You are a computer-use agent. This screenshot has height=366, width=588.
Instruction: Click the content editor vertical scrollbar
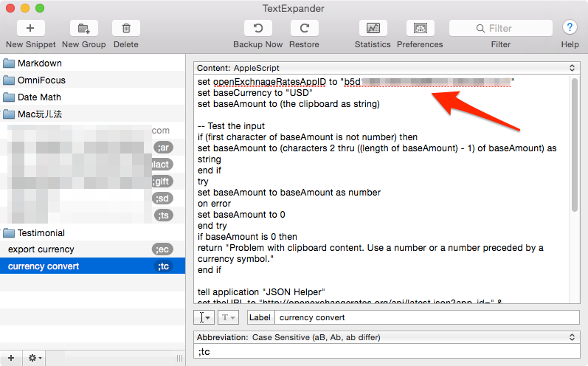point(575,145)
